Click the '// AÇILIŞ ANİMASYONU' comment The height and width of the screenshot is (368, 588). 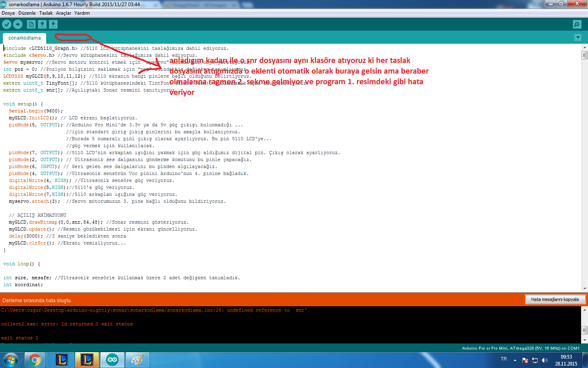pos(38,215)
